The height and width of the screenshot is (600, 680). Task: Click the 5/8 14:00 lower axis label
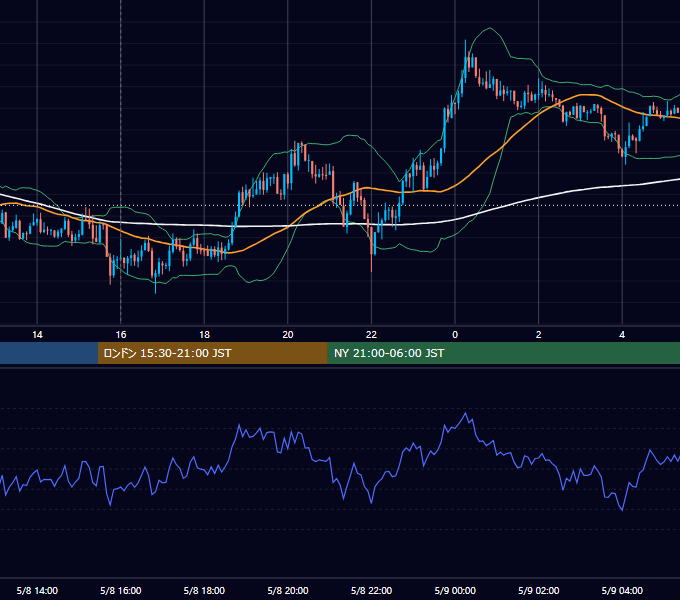(37, 590)
